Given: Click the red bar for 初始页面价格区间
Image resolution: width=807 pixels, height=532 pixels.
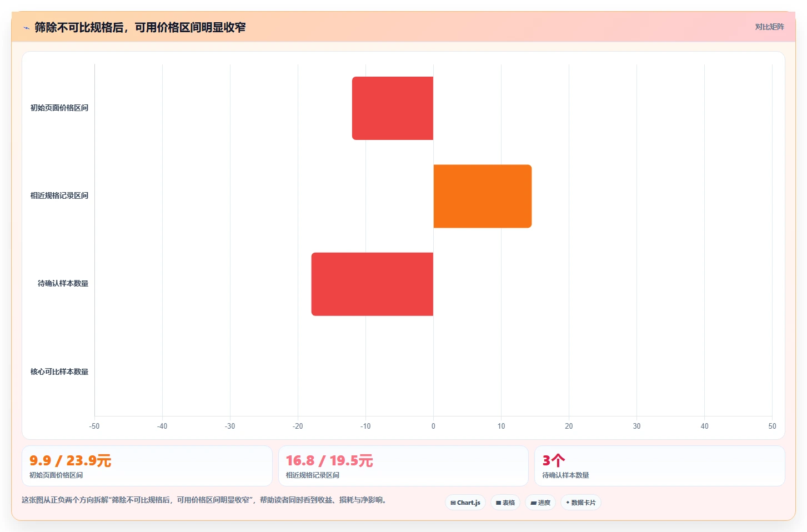Looking at the screenshot, I should [393, 108].
